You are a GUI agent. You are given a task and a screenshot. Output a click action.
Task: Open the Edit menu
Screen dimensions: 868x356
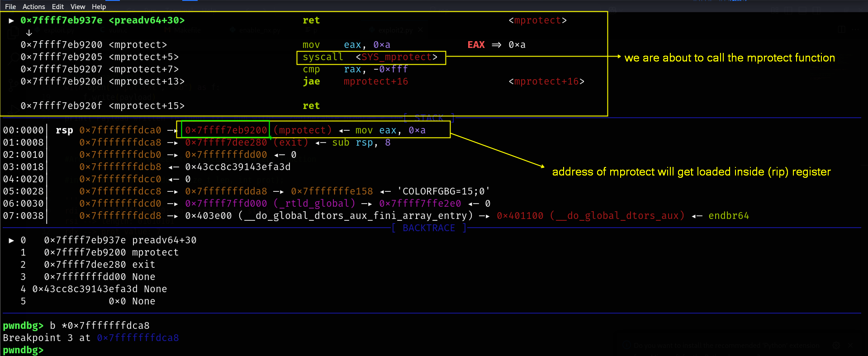click(57, 7)
